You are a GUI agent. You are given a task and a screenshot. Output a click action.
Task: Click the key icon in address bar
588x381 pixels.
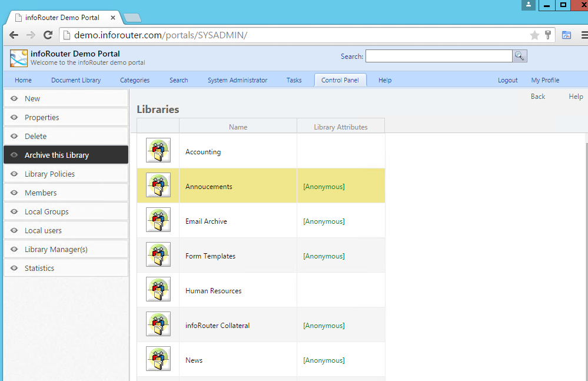point(548,35)
